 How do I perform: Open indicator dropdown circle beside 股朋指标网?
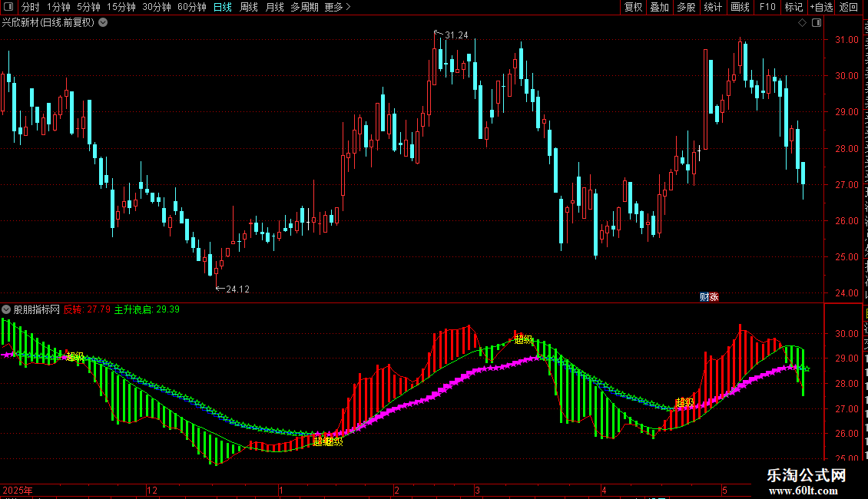(6, 310)
